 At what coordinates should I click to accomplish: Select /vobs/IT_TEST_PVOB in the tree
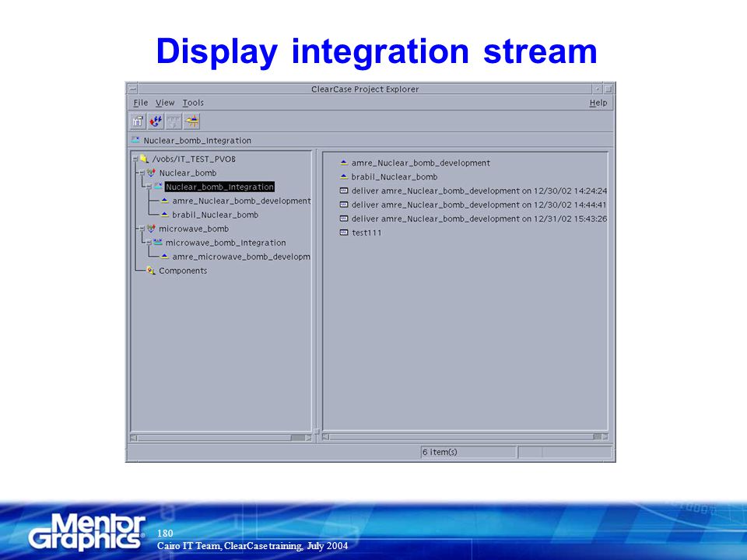coord(194,159)
